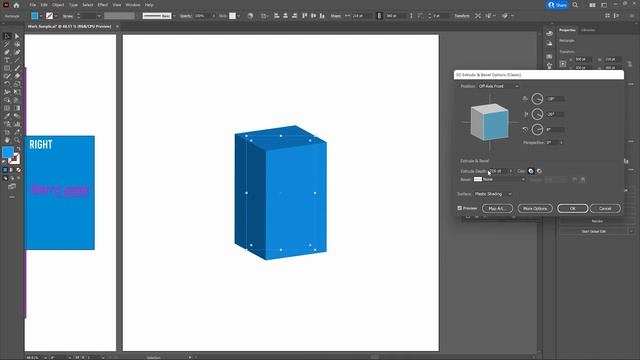This screenshot has height=360, width=640.
Task: Open the search magnifier in top bar
Action: click(x=575, y=5)
